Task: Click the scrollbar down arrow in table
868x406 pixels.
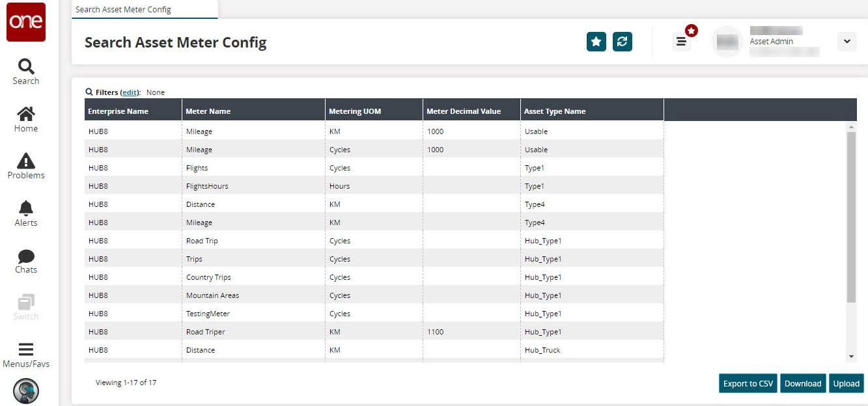Action: pyautogui.click(x=851, y=357)
